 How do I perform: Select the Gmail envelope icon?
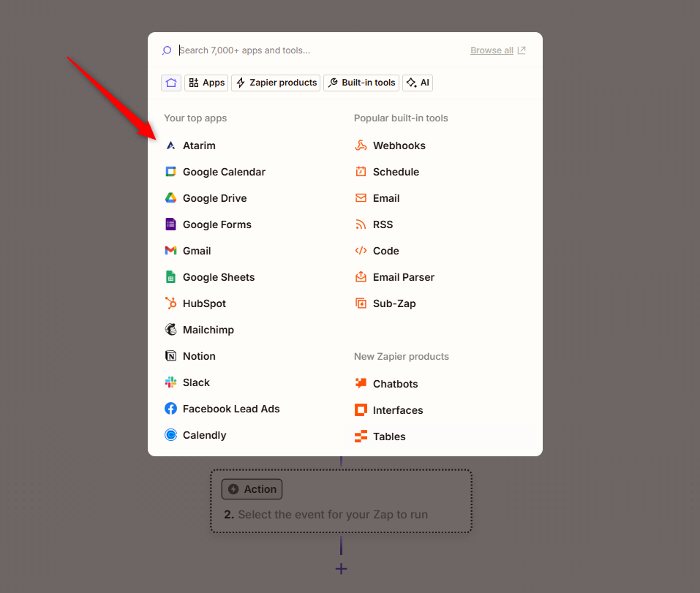tap(170, 251)
